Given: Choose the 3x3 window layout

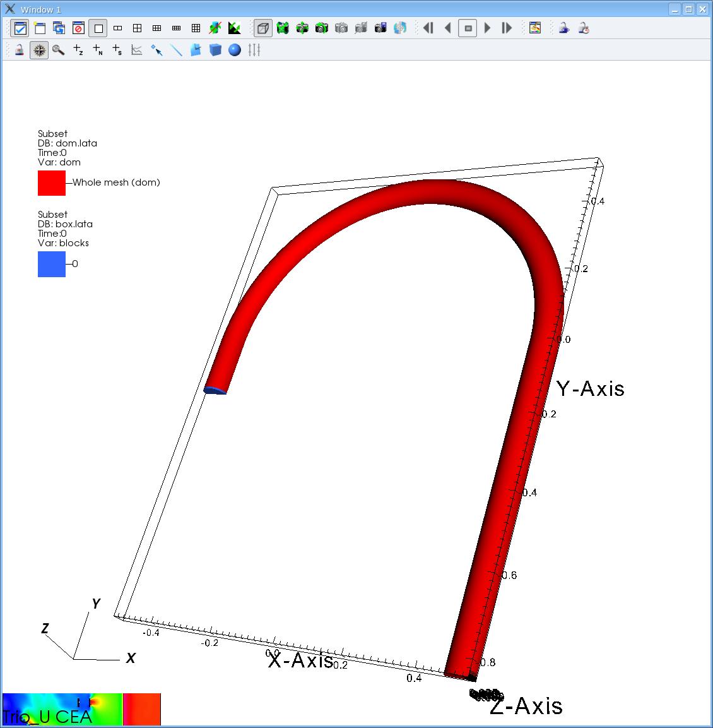Looking at the screenshot, I should coord(196,28).
